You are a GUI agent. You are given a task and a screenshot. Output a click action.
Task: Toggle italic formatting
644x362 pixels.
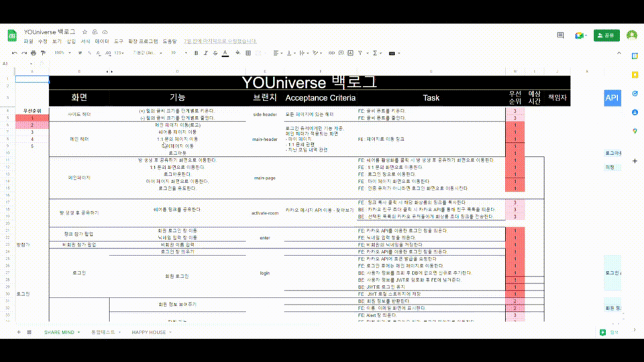coord(206,53)
